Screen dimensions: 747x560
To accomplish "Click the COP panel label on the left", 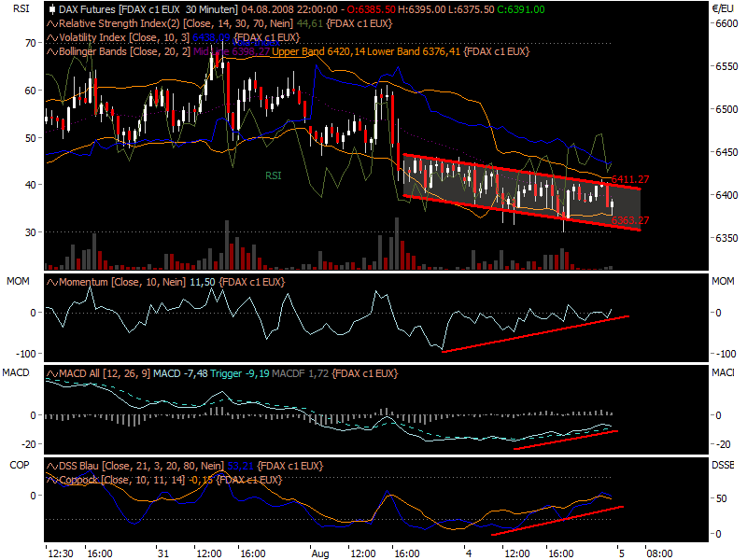I will (x=20, y=465).
